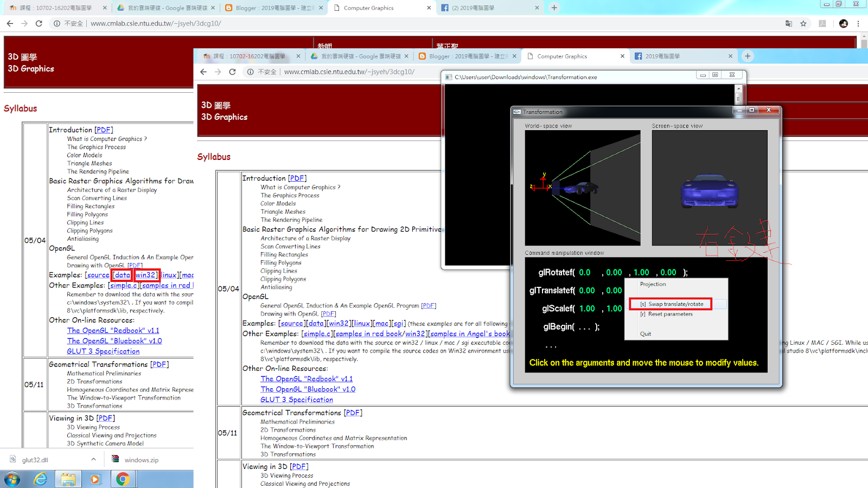The height and width of the screenshot is (488, 868).
Task: Open OpenGL "Bluebook" v1.0 link in left background page
Action: [114, 341]
